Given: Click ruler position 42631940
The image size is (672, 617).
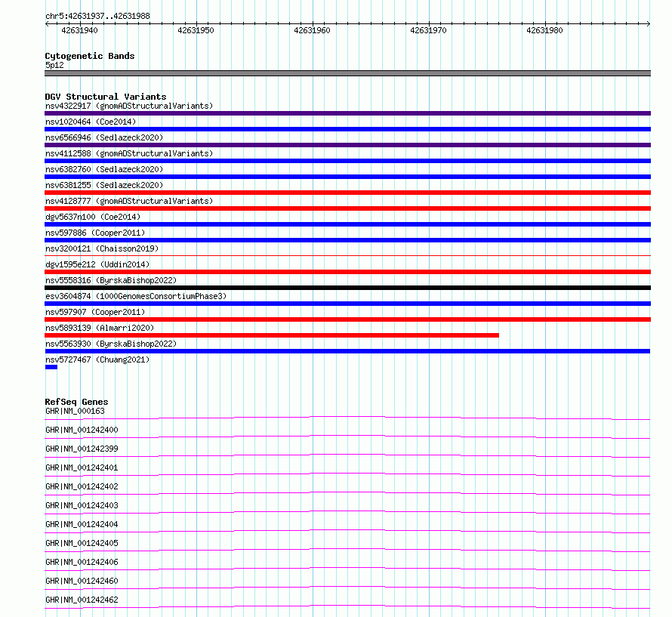Looking at the screenshot, I should point(80,30).
